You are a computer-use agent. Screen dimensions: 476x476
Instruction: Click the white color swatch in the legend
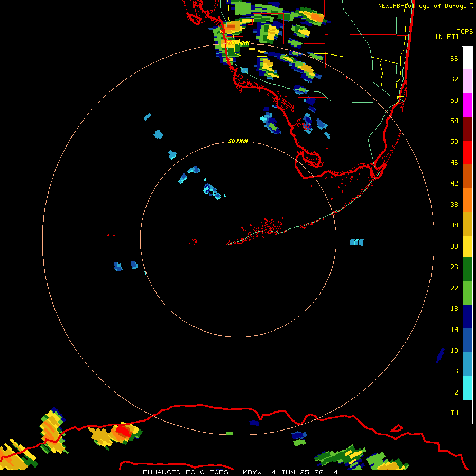pyautogui.click(x=467, y=58)
